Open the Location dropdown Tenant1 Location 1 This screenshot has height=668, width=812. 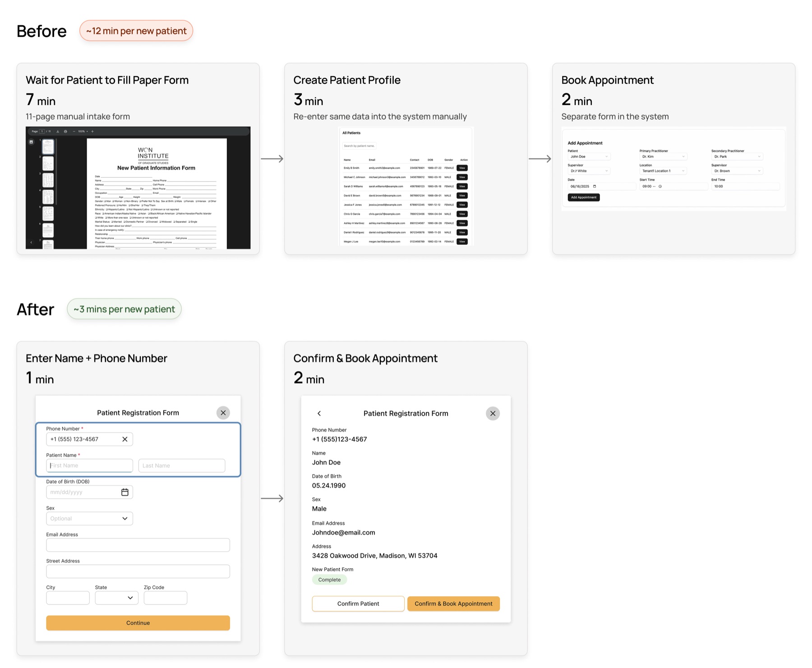coord(663,171)
